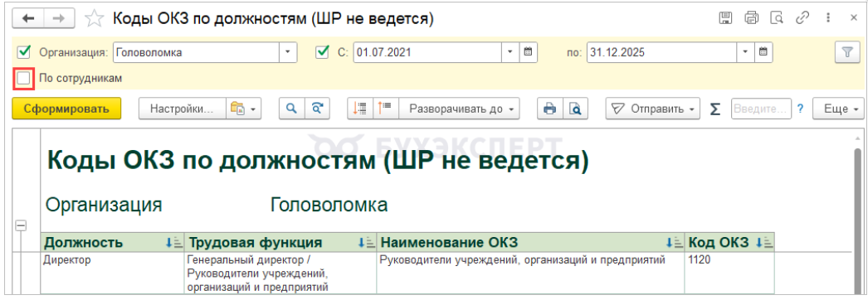868x300 pixels.
Task: Click the Сформировать button
Action: 66,109
